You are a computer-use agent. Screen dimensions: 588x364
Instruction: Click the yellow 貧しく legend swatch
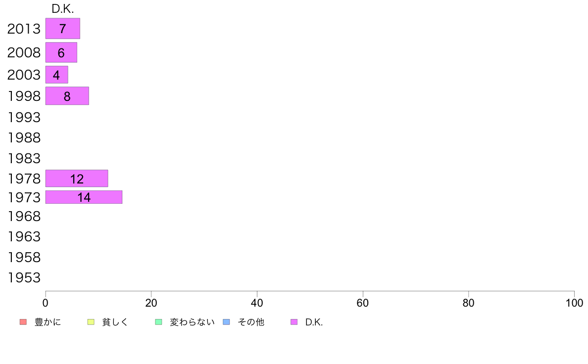[x=91, y=322]
